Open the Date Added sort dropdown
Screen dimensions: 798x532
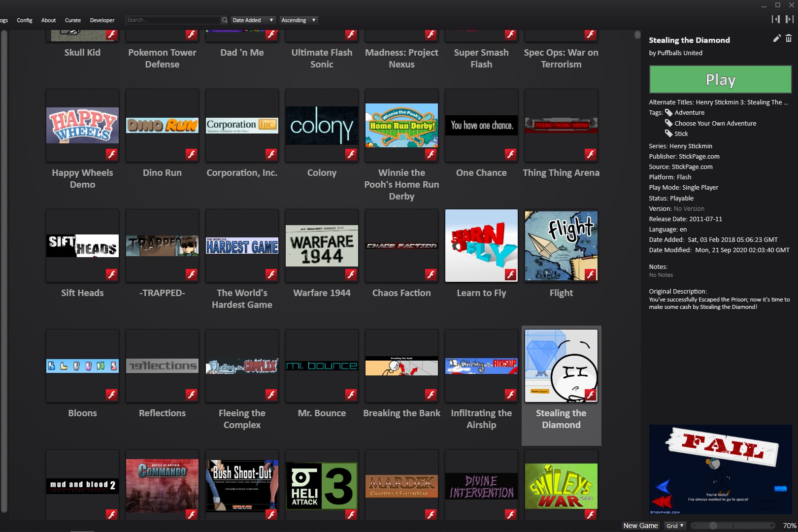[x=252, y=20]
